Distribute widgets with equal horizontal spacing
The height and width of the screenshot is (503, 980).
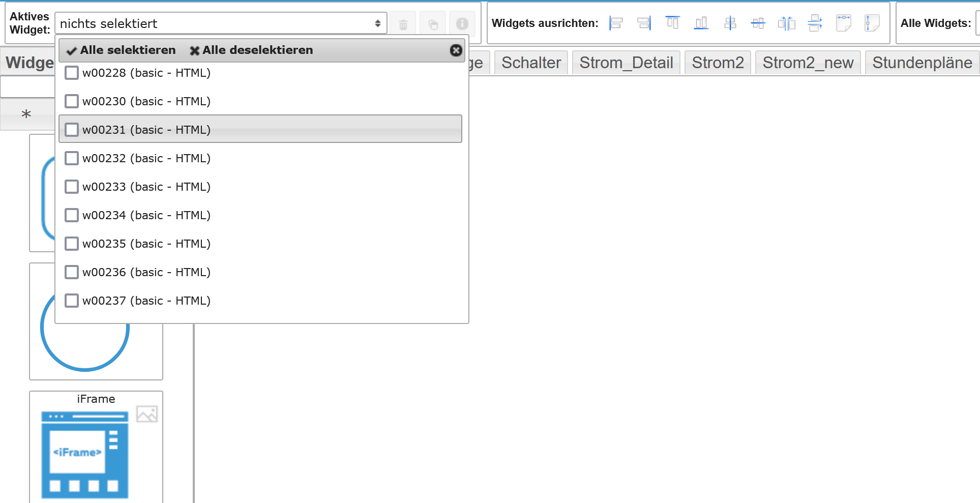[x=786, y=23]
